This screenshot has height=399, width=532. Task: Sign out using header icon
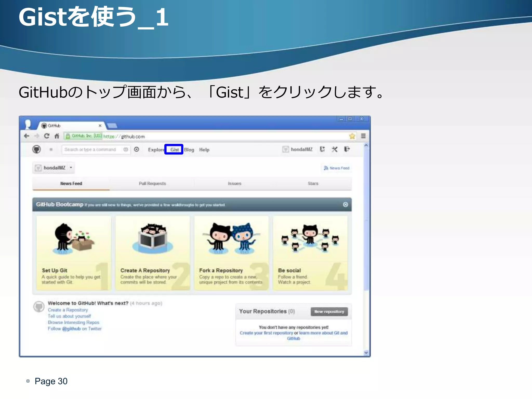click(347, 149)
